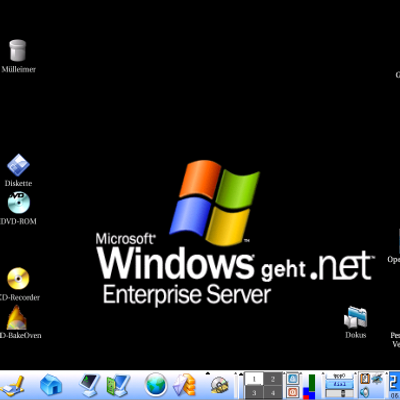The image size is (400, 400).
Task: Click the red logout power button
Action: point(292,392)
